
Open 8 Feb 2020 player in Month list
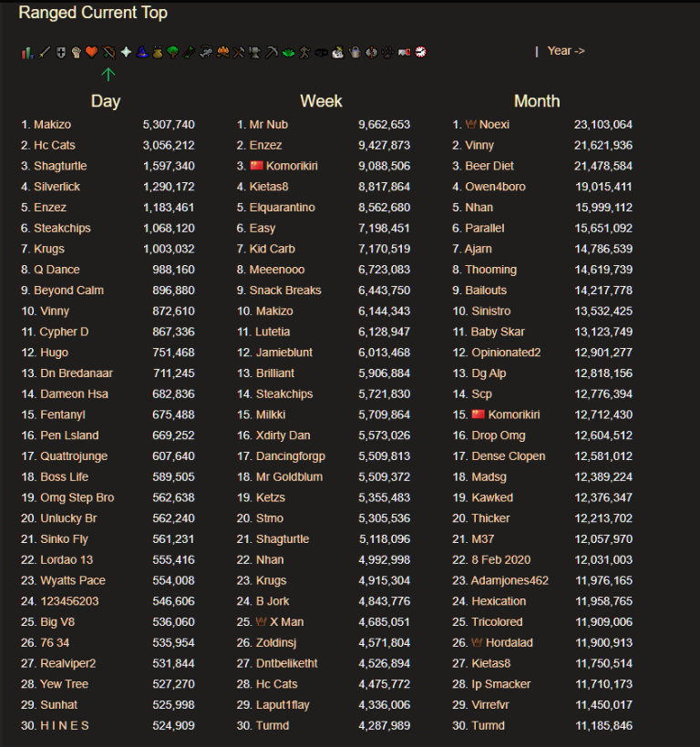tap(500, 559)
